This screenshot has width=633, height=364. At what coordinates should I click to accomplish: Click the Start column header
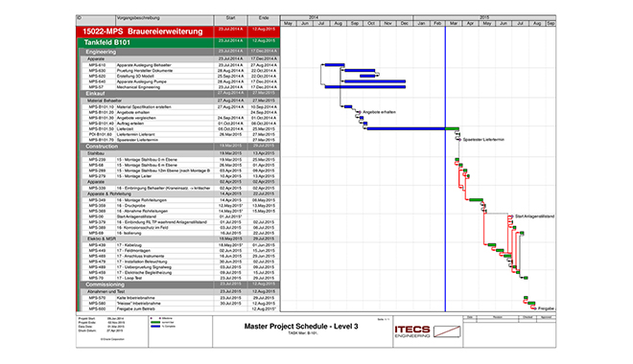(230, 20)
